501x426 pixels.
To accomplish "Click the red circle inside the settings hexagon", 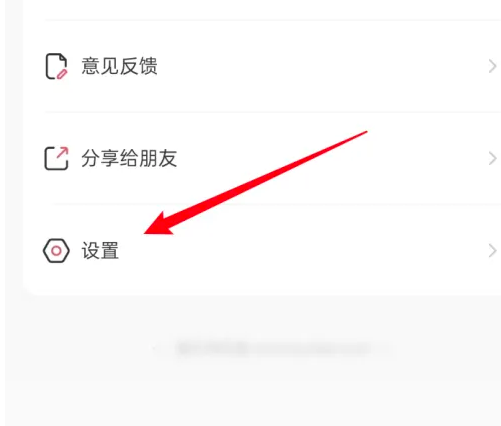I will [56, 251].
